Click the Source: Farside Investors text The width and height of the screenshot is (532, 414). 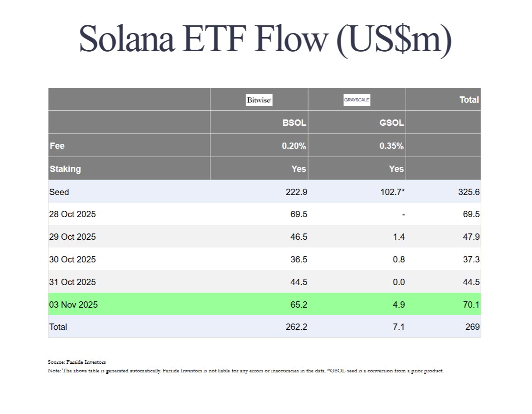click(76, 362)
